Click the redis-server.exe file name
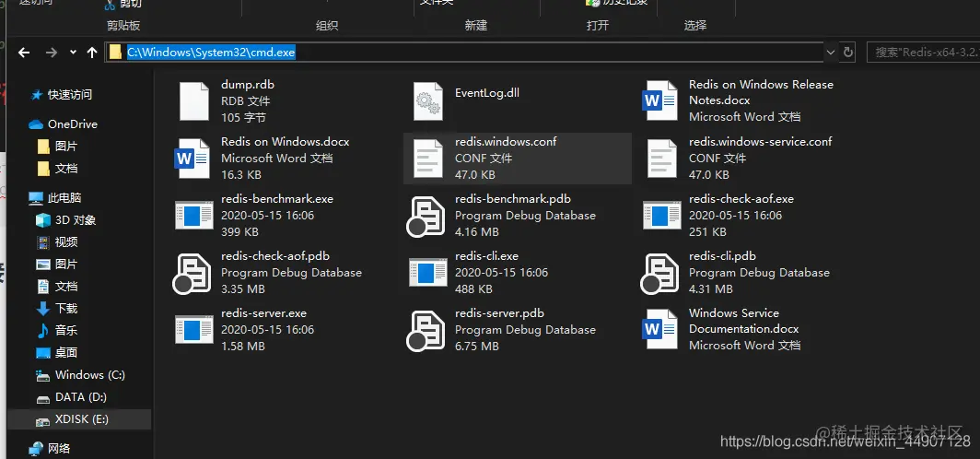 (x=263, y=312)
